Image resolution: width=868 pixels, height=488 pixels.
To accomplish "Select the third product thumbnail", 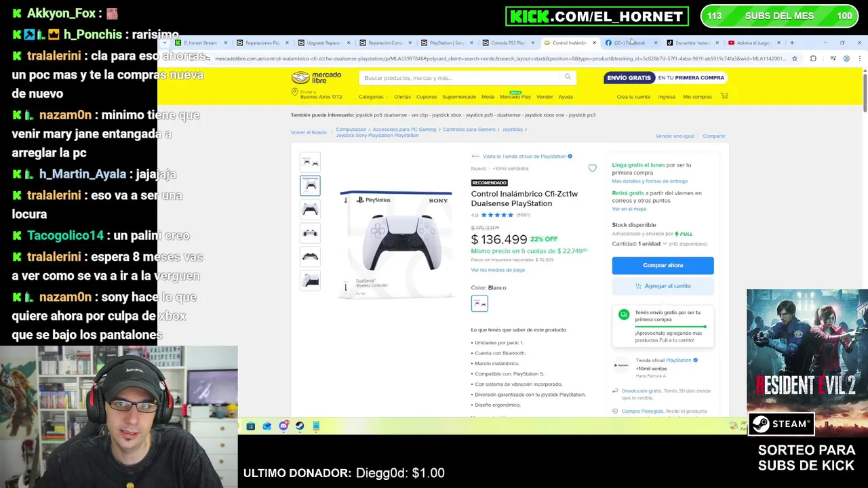I will pyautogui.click(x=310, y=209).
